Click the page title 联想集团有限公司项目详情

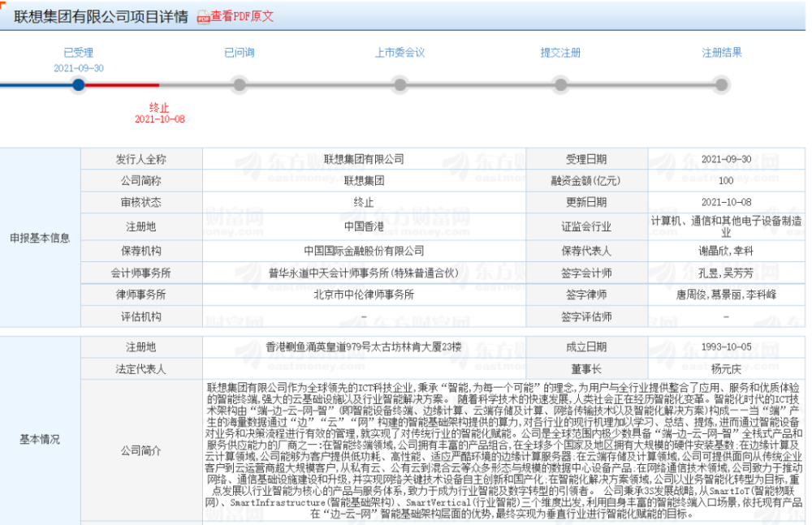tap(101, 16)
